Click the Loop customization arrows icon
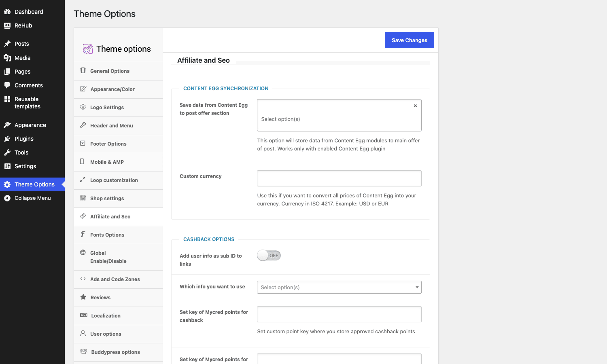The height and width of the screenshot is (364, 607). point(83,180)
